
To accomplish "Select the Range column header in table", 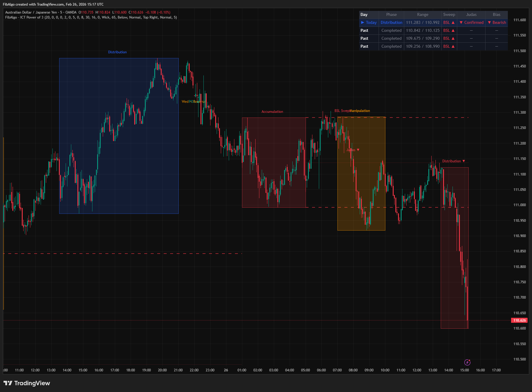I will (422, 14).
